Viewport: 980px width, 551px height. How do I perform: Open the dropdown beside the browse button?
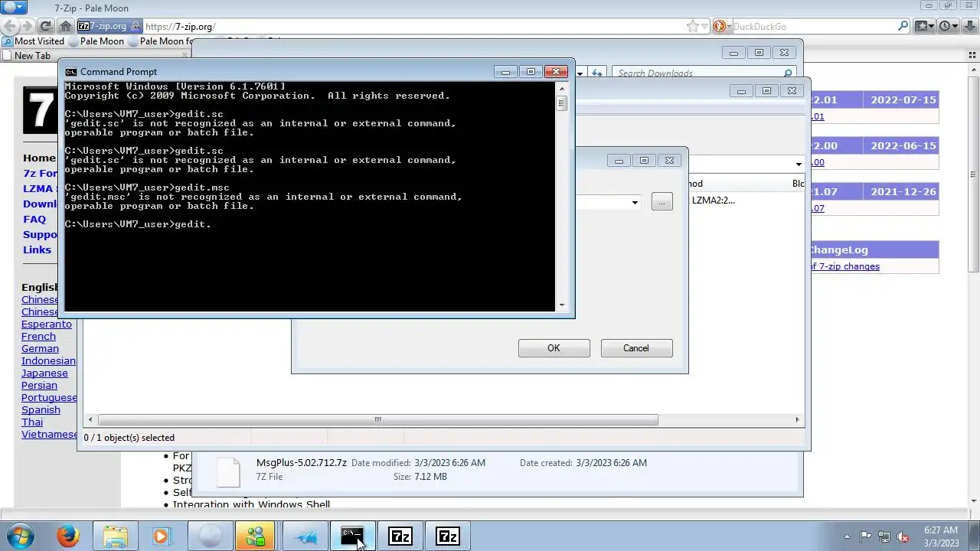(x=635, y=202)
